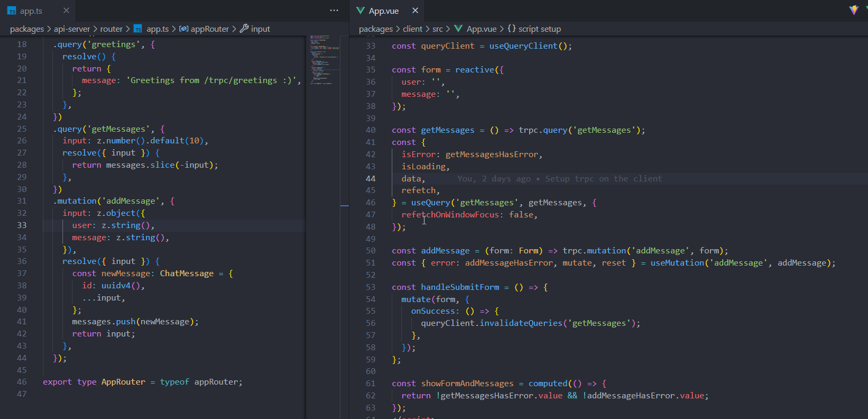Click the Vue logo on App.vue tab
Image resolution: width=868 pixels, height=419 pixels.
pos(361,11)
